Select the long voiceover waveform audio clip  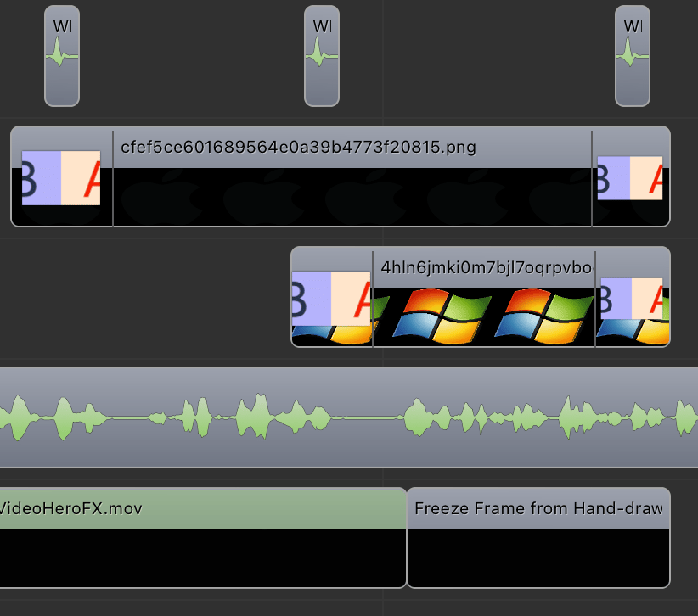(x=349, y=417)
